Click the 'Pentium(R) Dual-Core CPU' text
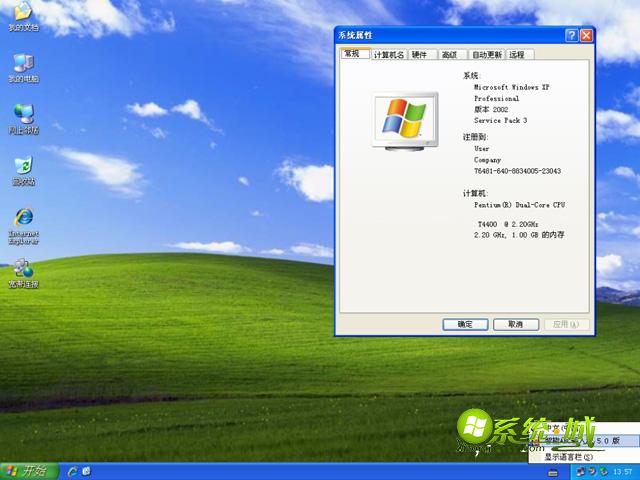Screen dimensions: 640x480 pos(520,205)
